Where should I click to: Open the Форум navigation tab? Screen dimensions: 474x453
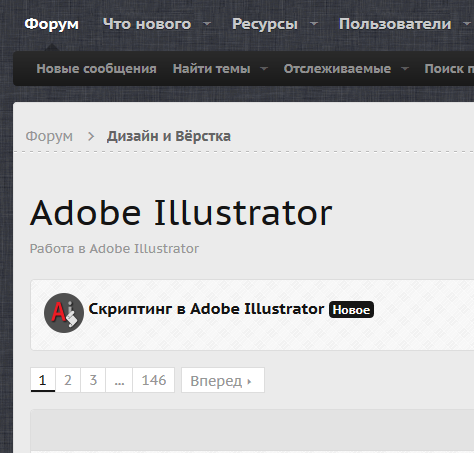pyautogui.click(x=52, y=24)
